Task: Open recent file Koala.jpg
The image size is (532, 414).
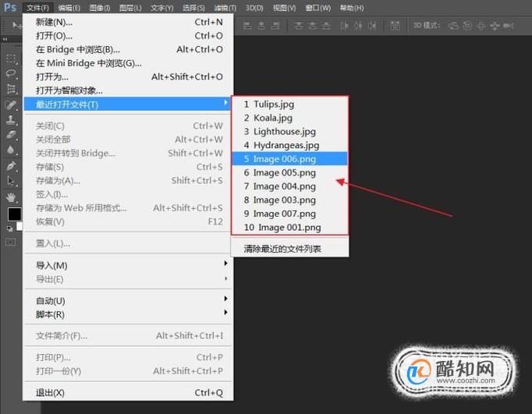Action: coord(289,118)
